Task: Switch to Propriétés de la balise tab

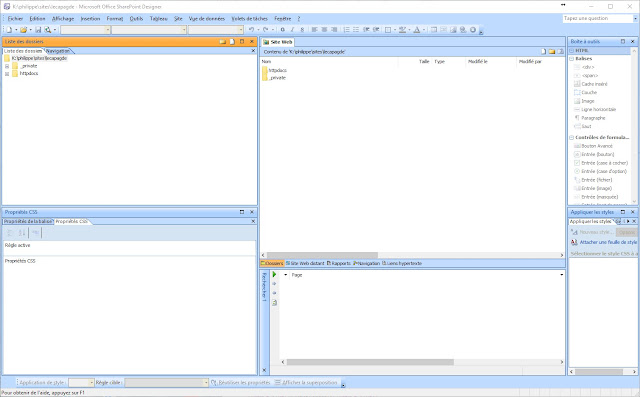Action: (28, 222)
